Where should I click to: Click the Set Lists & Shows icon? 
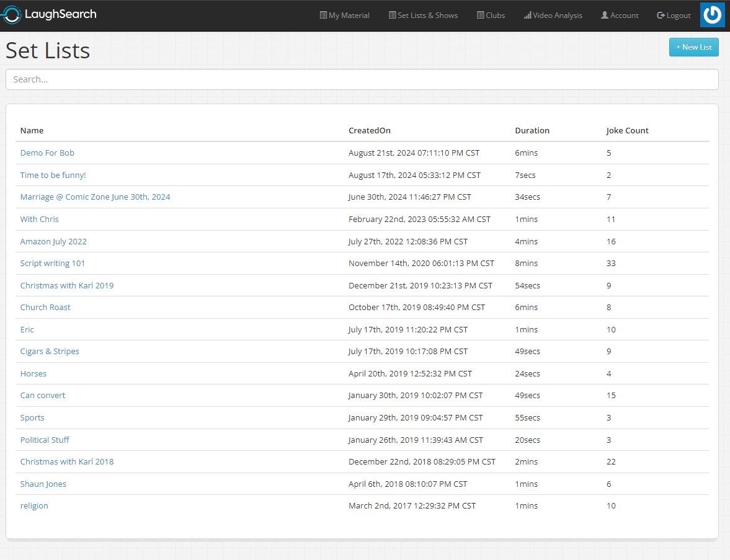point(392,16)
